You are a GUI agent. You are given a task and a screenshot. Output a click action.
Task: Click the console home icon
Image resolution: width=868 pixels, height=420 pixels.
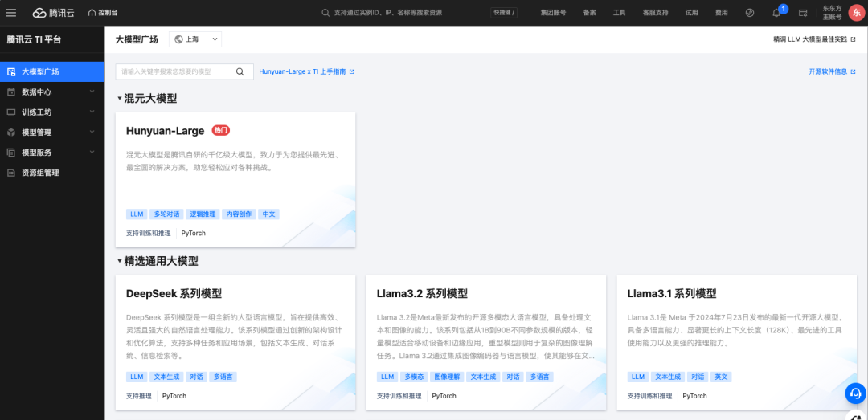click(92, 12)
